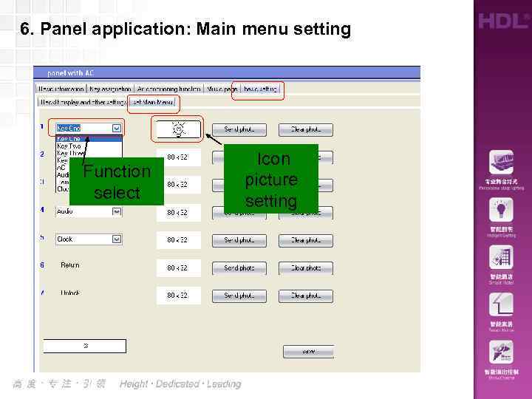Click Clear photo in the Unlock row
The height and width of the screenshot is (399, 532).
pos(306,296)
